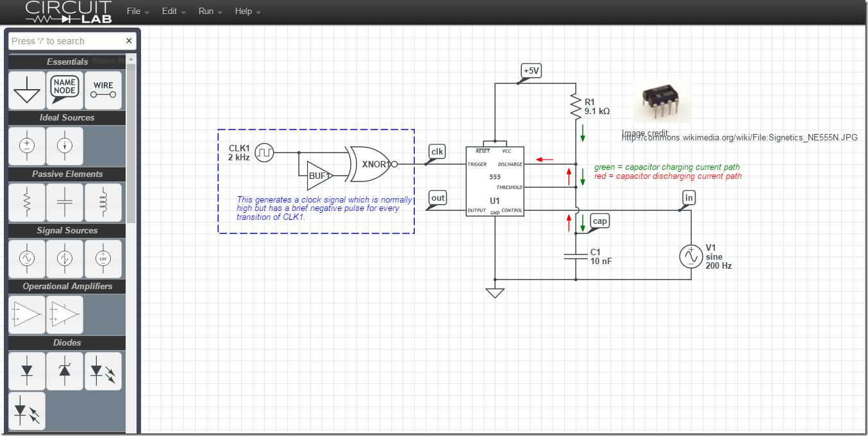Clear the component search box
Image resolution: width=868 pixels, height=436 pixels.
[129, 41]
